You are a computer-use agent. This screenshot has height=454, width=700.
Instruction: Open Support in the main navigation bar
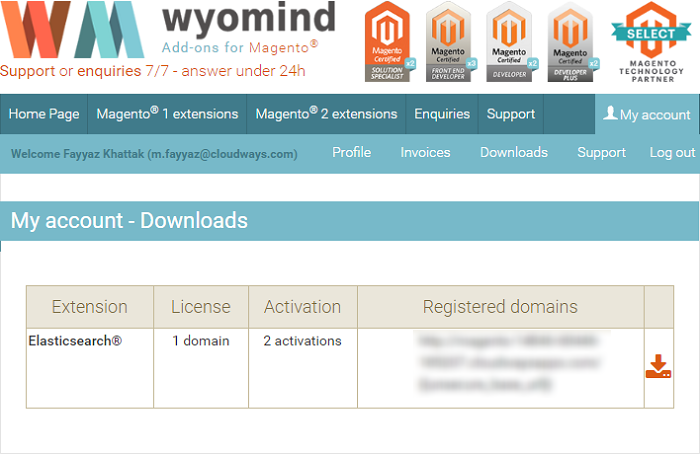(x=511, y=114)
